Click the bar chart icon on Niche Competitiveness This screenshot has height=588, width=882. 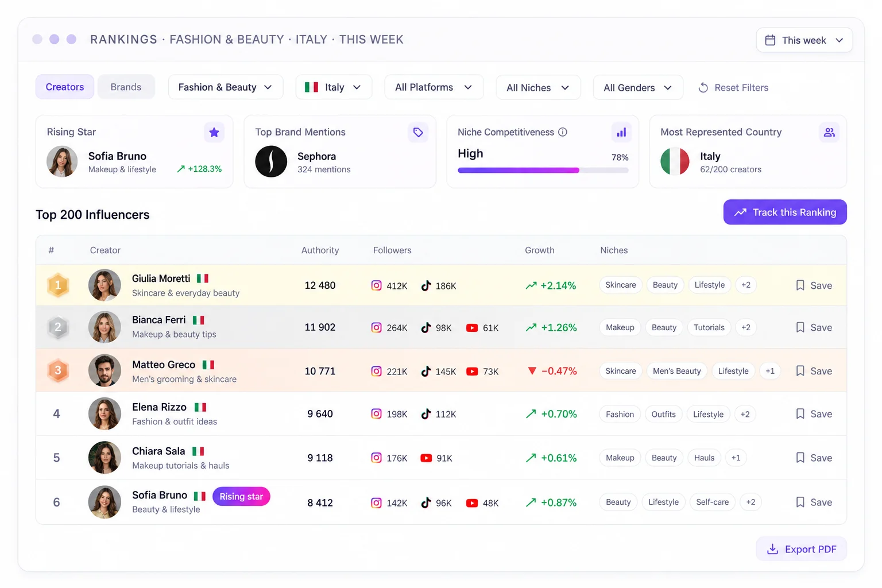tap(621, 133)
